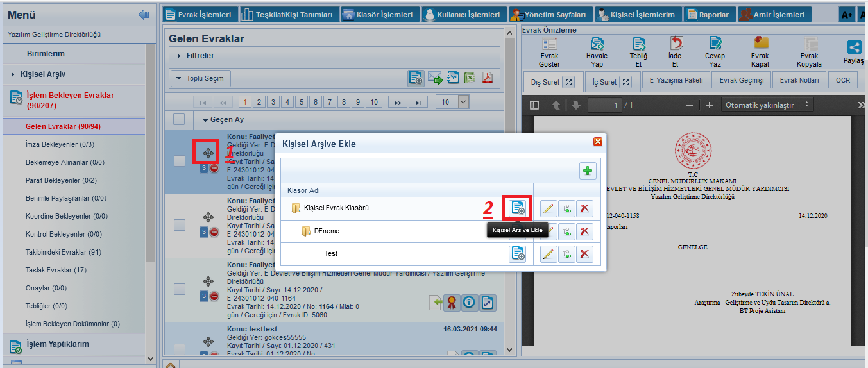Open the Toplu Seçim dropdown
The width and height of the screenshot is (868, 368).
(200, 78)
